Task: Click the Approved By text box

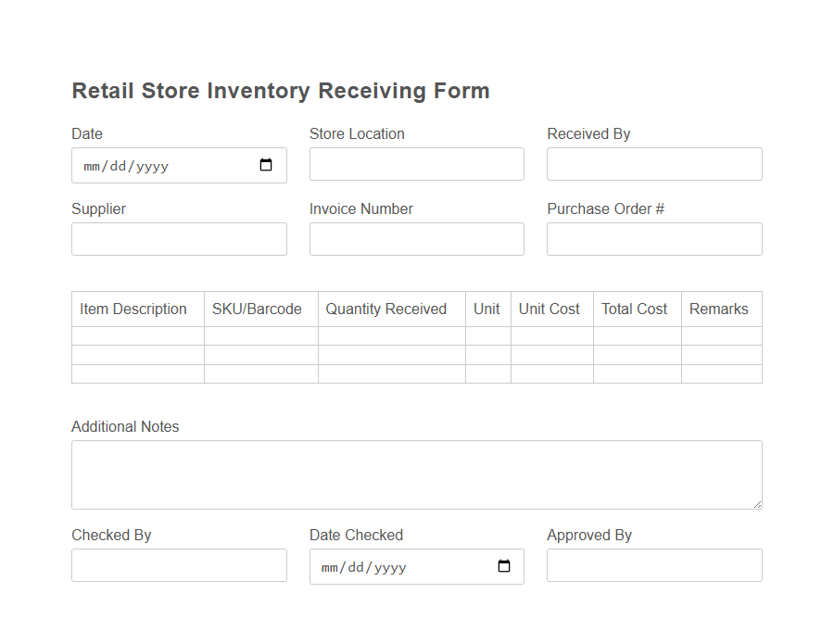Action: click(653, 565)
